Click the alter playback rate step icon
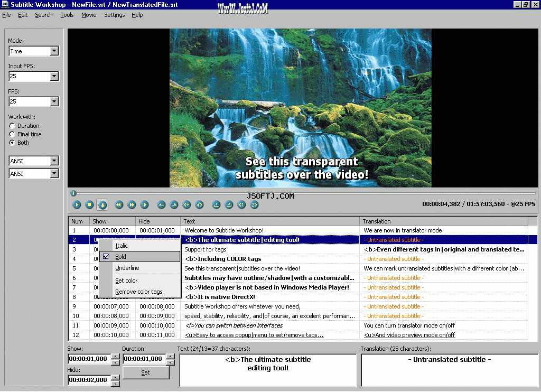The width and height of the screenshot is (541, 392). [145, 204]
